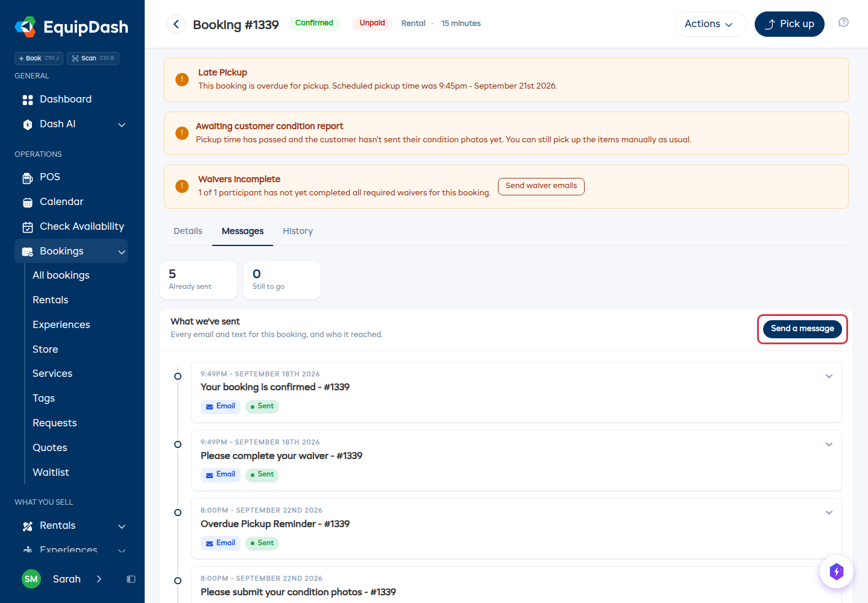Click the Awaiting condition report warning icon
Image resolution: width=868 pixels, height=603 pixels.
182,133
